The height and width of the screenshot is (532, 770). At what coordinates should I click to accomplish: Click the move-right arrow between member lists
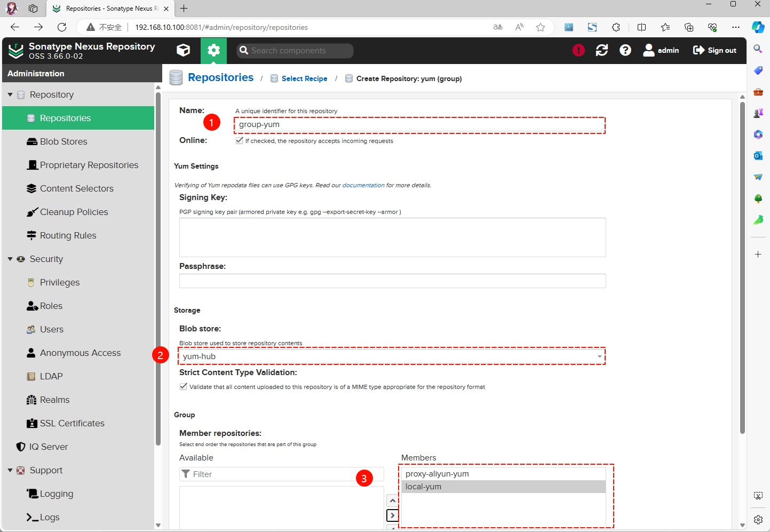pos(392,515)
